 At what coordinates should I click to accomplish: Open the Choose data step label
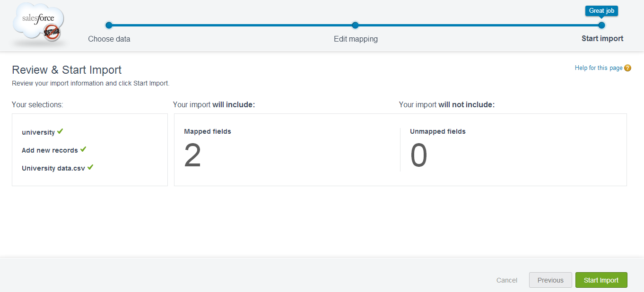click(x=109, y=39)
